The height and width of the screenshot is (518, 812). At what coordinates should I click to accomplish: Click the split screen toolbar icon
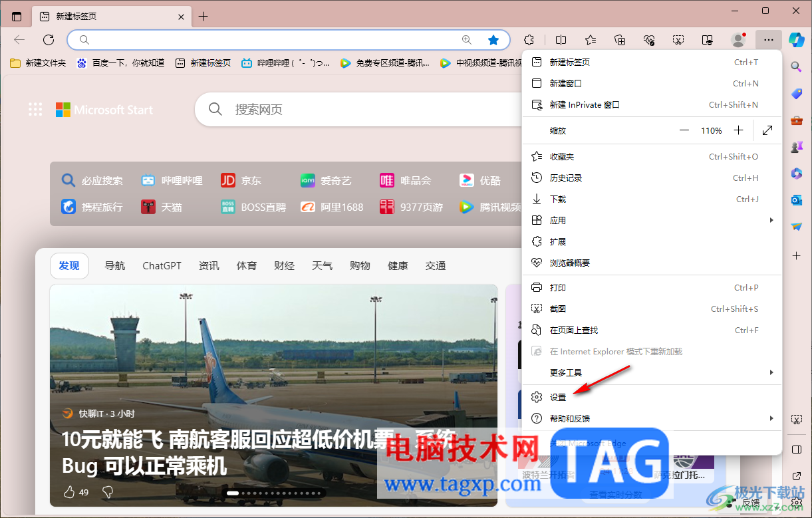pos(561,40)
